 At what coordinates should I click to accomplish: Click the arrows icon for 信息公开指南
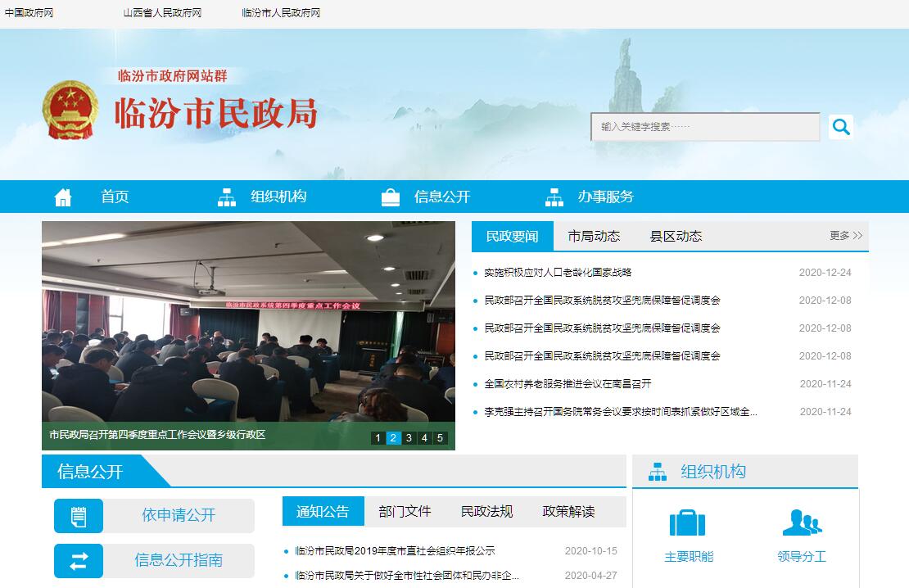(79, 561)
